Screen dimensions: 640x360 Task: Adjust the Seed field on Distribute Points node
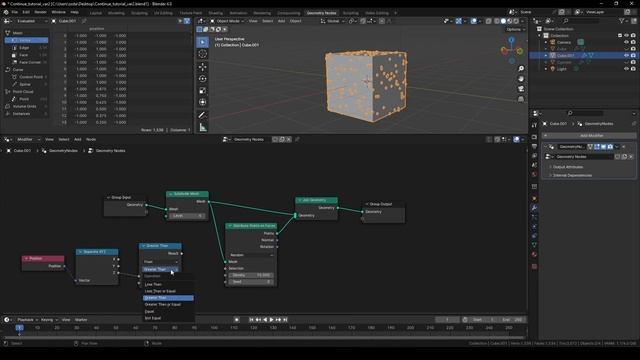(251, 282)
